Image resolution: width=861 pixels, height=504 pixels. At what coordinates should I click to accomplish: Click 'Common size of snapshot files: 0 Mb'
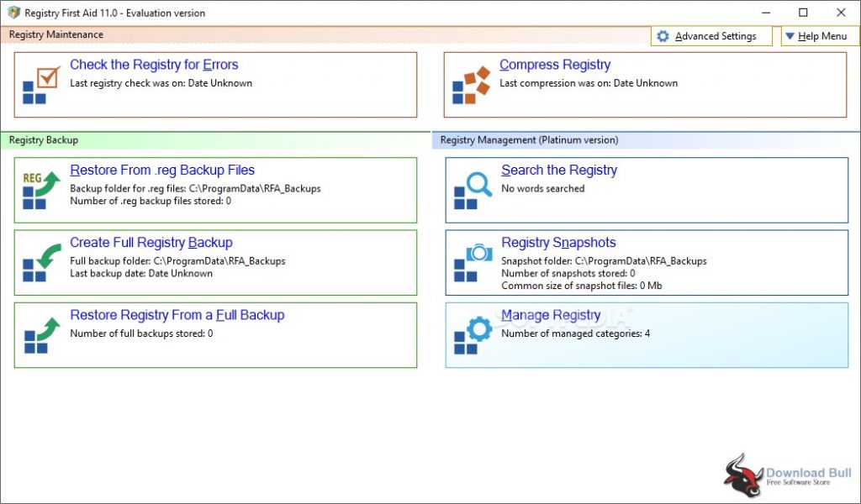click(582, 286)
